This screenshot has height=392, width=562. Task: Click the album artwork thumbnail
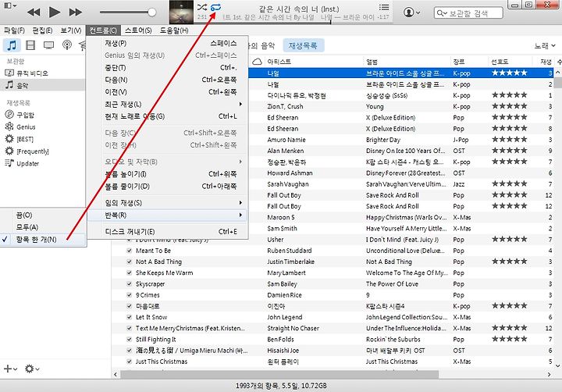(x=181, y=12)
